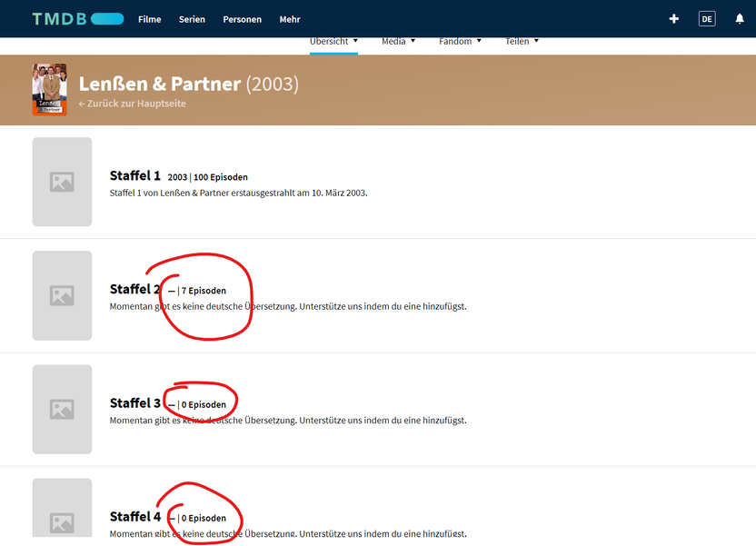Open the Staffel 2 placeholder poster
756x546 pixels.
coord(62,295)
